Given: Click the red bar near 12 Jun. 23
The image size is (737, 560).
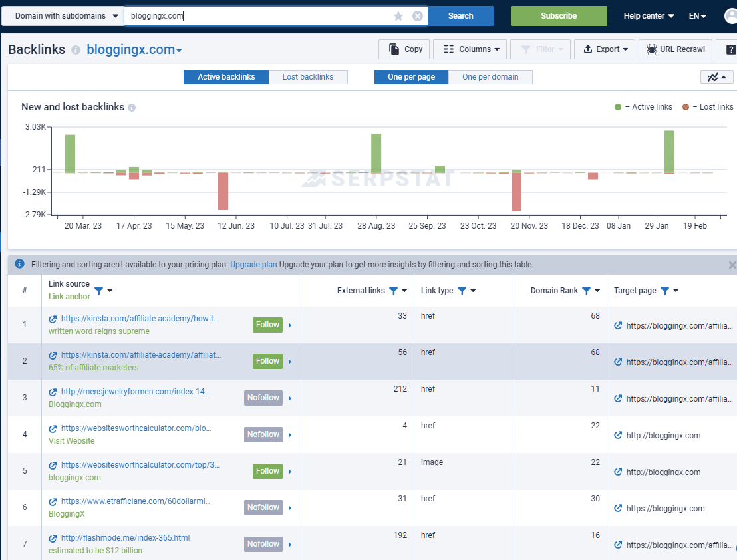Looking at the screenshot, I should (x=223, y=191).
